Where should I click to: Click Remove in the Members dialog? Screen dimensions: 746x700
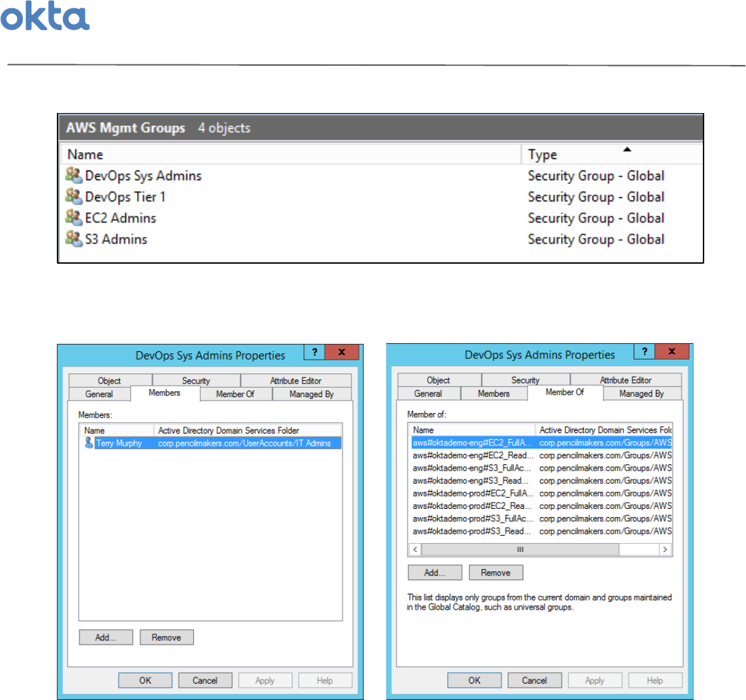tap(166, 638)
